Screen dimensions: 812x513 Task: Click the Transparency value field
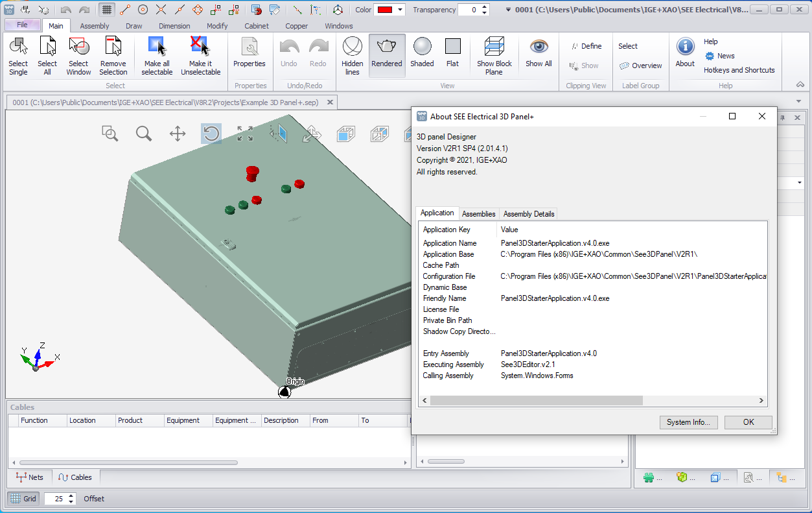(469, 10)
